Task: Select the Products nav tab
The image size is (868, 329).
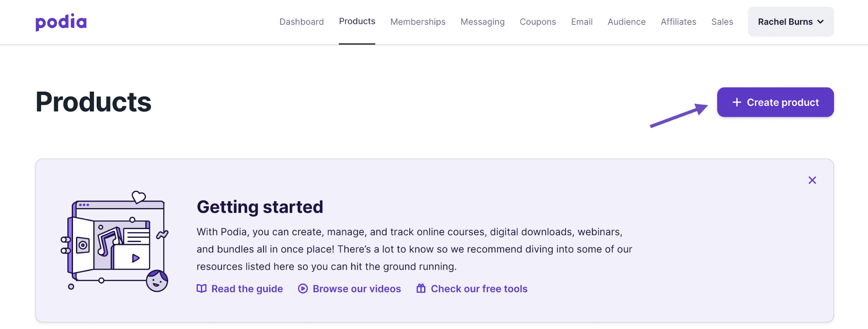Action: [x=357, y=21]
